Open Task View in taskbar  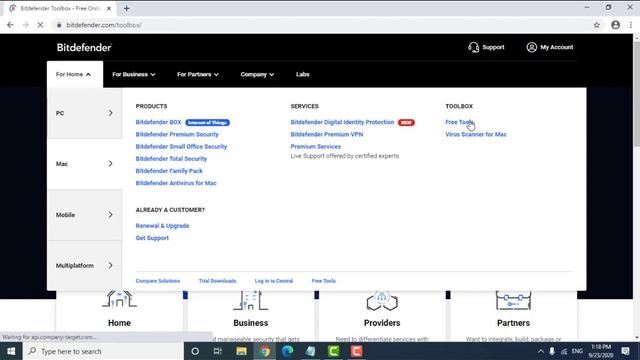point(218,351)
